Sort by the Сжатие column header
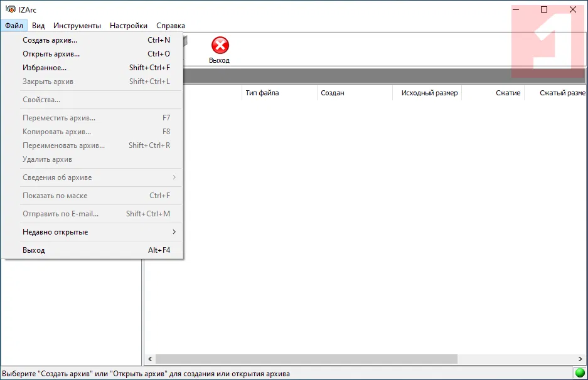The height and width of the screenshot is (380, 588). 493,93
